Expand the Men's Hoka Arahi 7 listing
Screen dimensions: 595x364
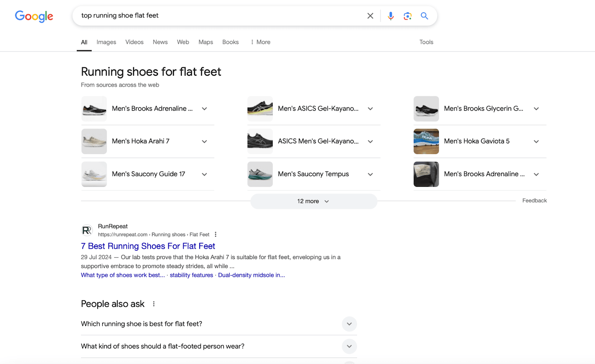(x=205, y=141)
